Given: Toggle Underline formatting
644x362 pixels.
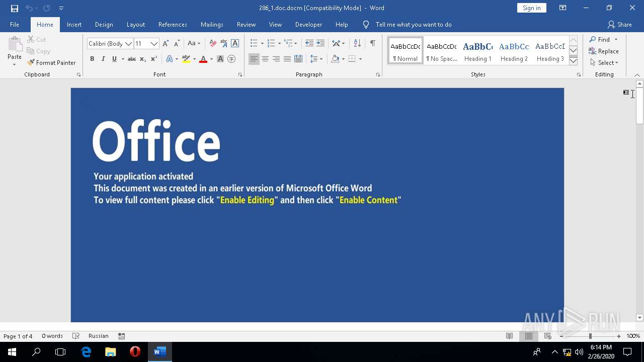Looking at the screenshot, I should pyautogui.click(x=114, y=59).
